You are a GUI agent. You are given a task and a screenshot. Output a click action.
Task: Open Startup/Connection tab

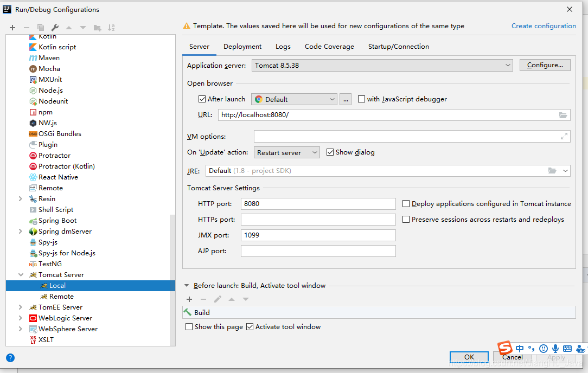point(399,47)
